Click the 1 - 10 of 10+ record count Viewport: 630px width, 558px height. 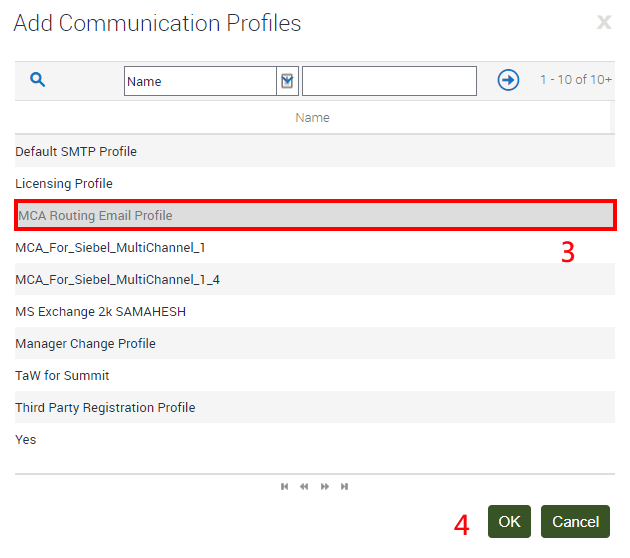pyautogui.click(x=576, y=80)
